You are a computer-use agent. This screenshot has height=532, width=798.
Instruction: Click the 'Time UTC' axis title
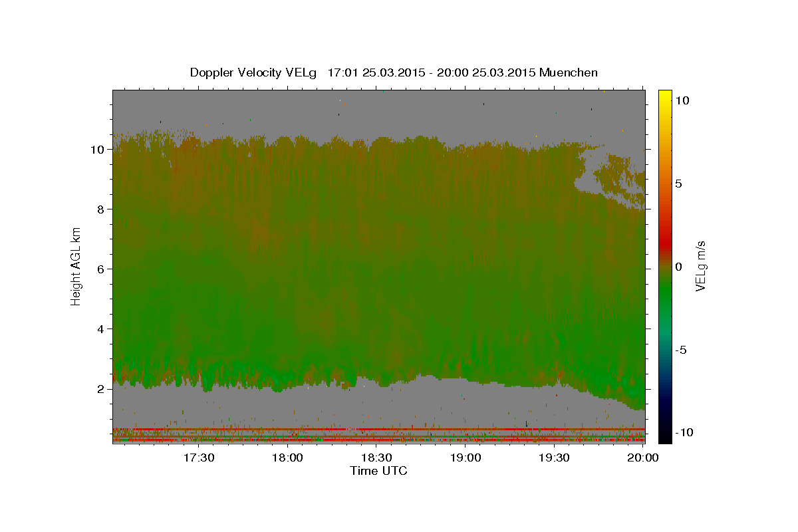[x=378, y=471]
